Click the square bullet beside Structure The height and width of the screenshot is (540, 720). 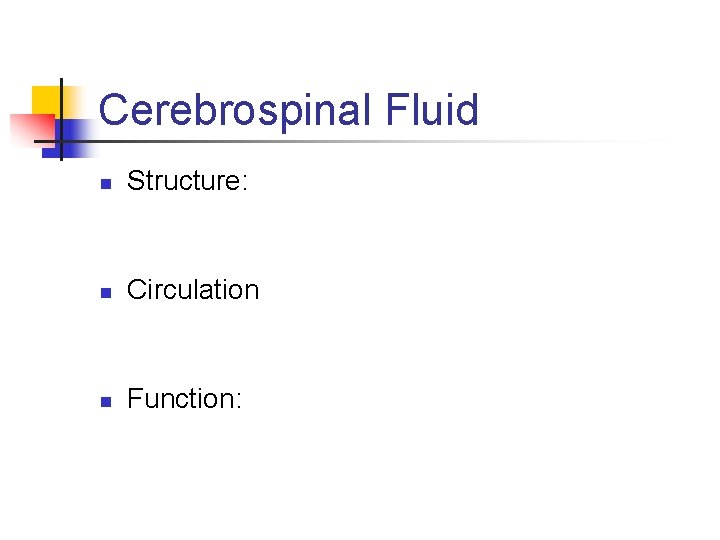click(105, 183)
